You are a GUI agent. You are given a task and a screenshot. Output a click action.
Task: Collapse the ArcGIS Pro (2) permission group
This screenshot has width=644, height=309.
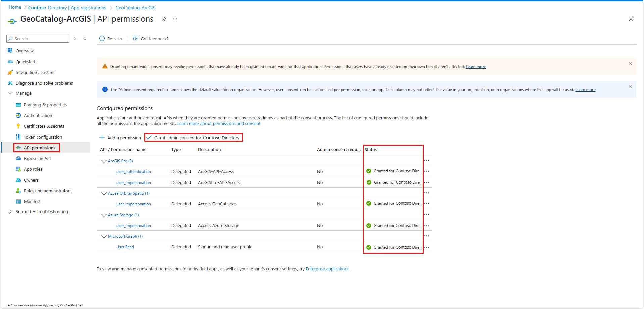click(x=104, y=161)
